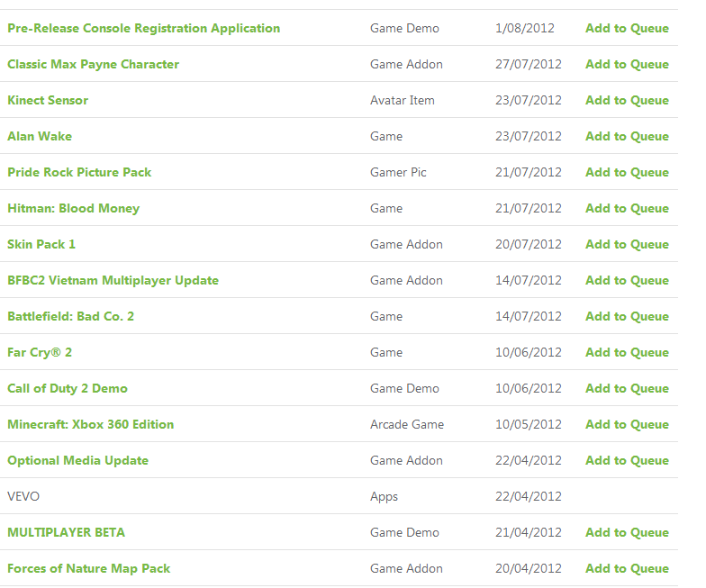Image resolution: width=706 pixels, height=588 pixels.
Task: Open the Far Cry 2 game page
Action: tap(40, 353)
